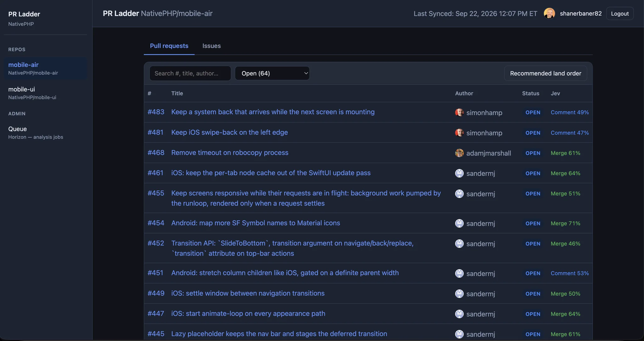The height and width of the screenshot is (341, 644).
Task: Click the "Merge 71%" Jev verdict
Action: click(566, 223)
